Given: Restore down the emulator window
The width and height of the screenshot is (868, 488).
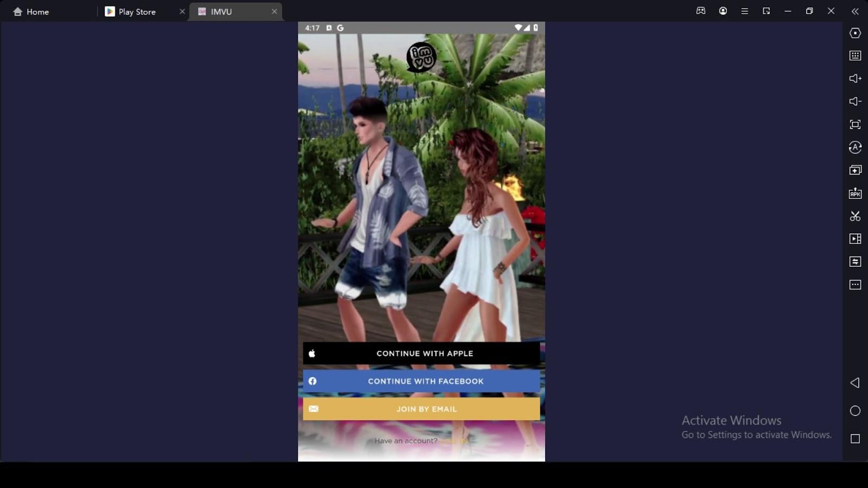Looking at the screenshot, I should point(809,11).
